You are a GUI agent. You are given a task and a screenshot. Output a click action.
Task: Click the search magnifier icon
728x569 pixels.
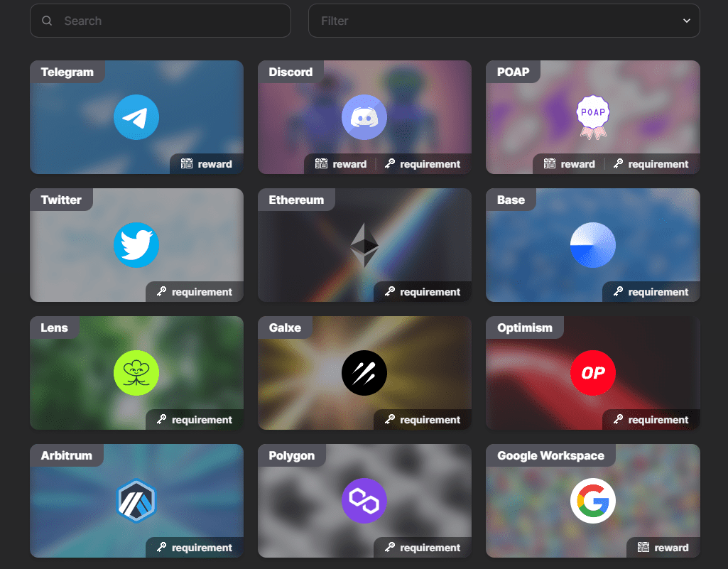coord(47,21)
